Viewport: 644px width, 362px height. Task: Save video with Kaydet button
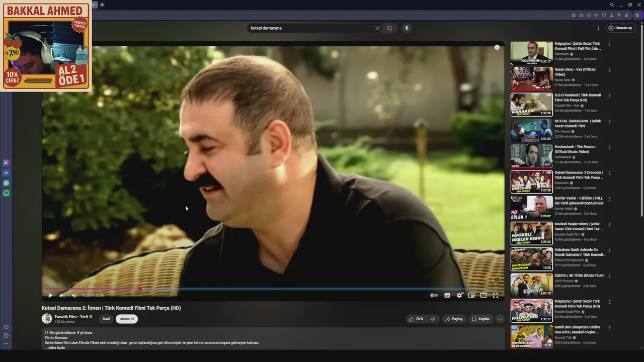[x=480, y=319]
